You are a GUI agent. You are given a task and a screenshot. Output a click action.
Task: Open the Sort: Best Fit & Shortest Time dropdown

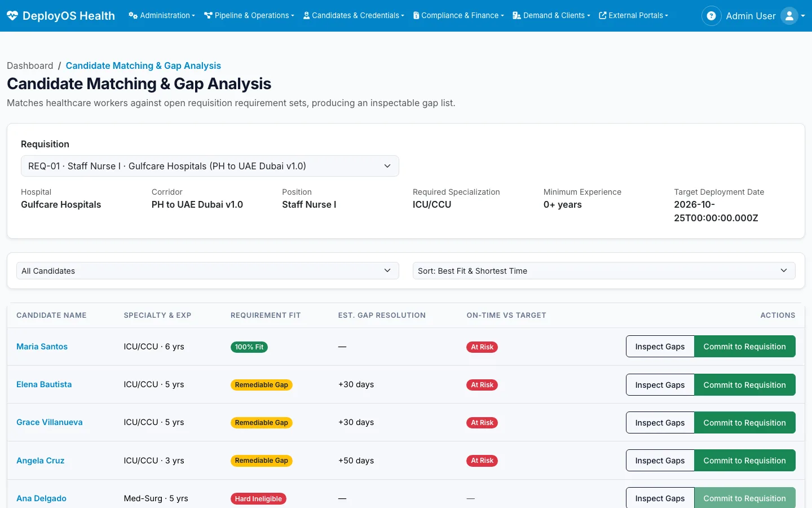point(604,271)
